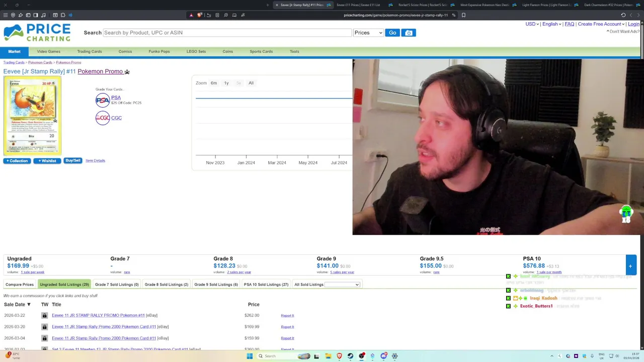Click the extensions puzzle toolbar icon

[63, 15]
